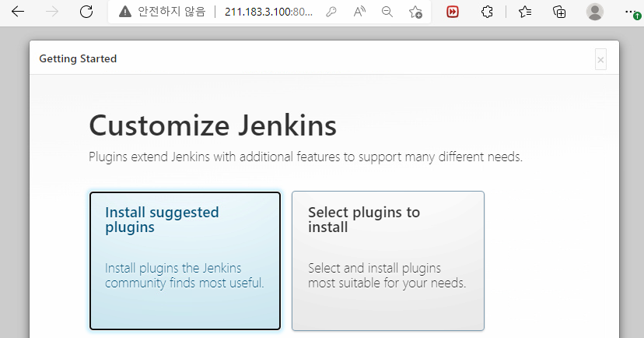Screen dimensions: 644x338
Task: Close the Getting Started dialog
Action: (x=600, y=60)
